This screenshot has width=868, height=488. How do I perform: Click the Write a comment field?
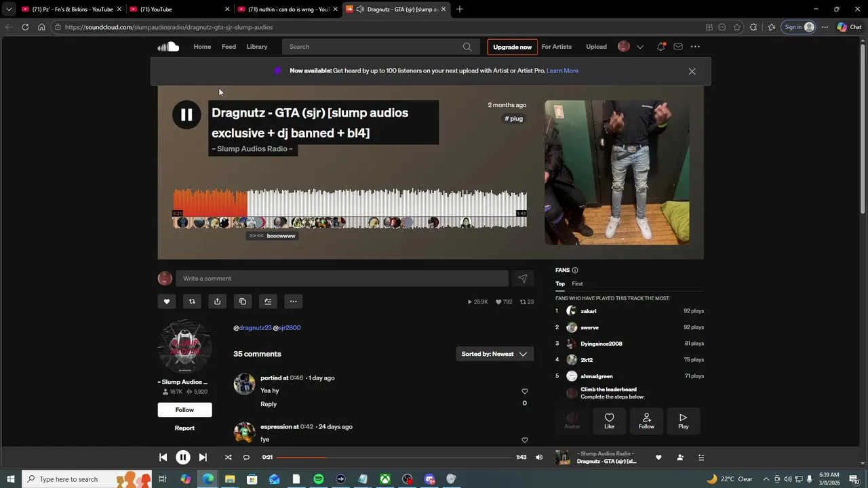click(342, 279)
